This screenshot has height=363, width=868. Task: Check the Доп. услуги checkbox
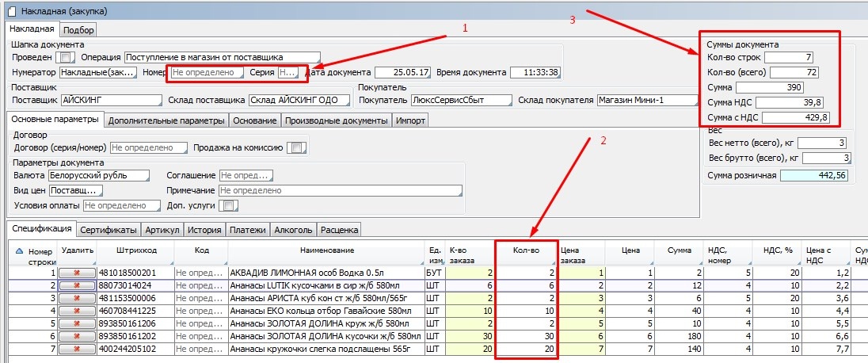tap(228, 205)
